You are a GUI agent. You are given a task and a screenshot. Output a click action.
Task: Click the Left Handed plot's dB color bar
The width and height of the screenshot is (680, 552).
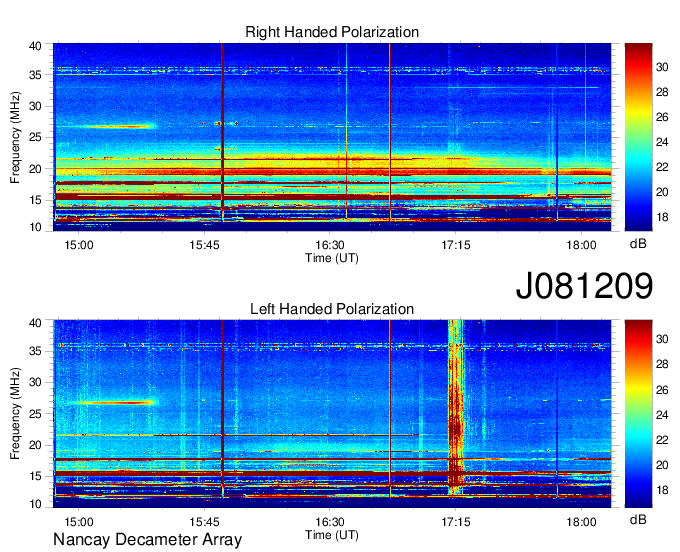638,414
